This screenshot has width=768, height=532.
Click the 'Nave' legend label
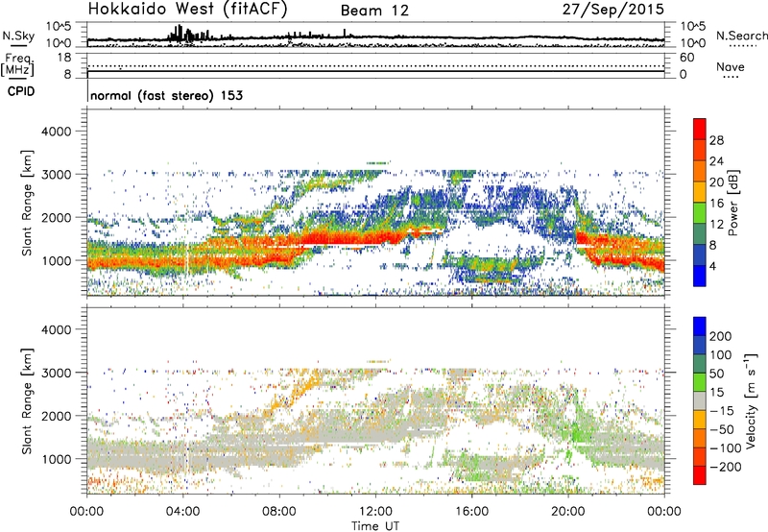point(730,66)
